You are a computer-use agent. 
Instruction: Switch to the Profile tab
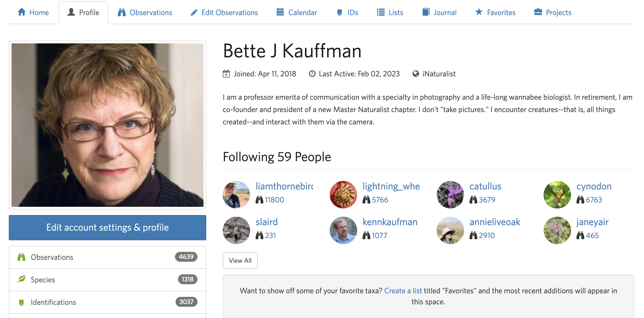point(83,13)
